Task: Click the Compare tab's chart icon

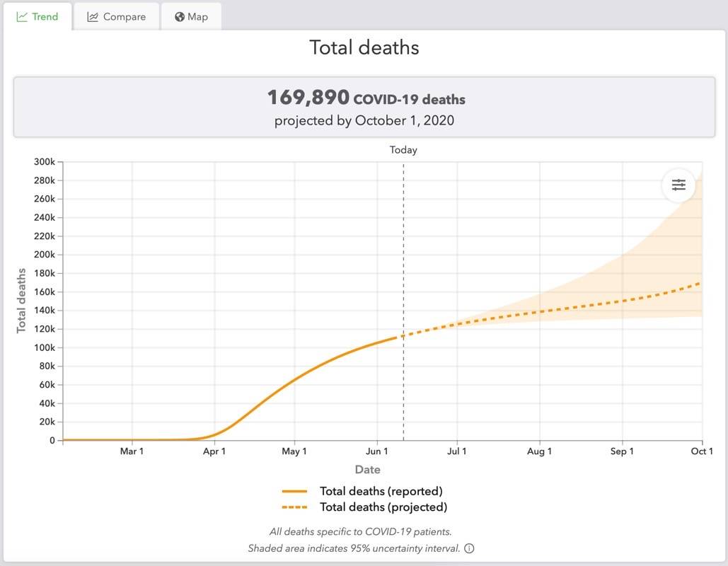Action: (x=93, y=16)
